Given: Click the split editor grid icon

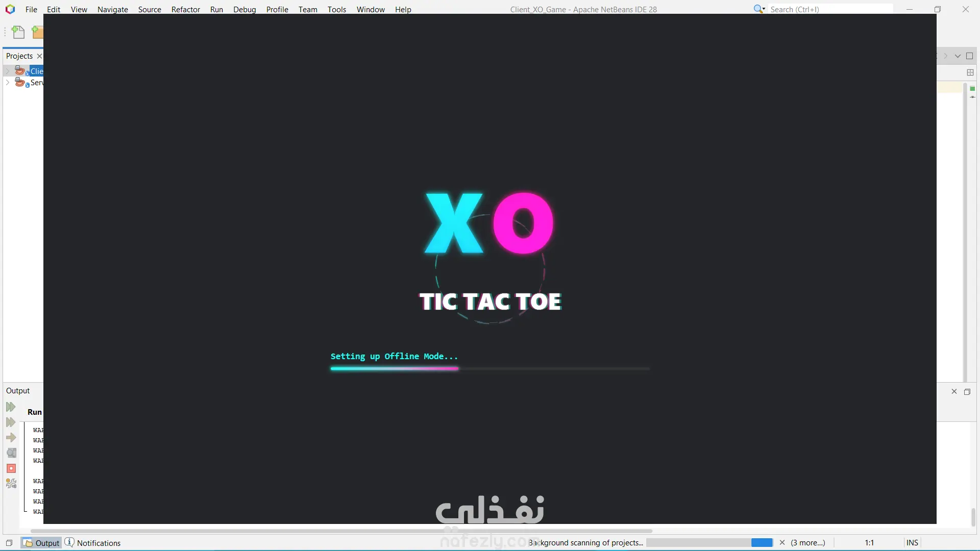Looking at the screenshot, I should coord(970,72).
